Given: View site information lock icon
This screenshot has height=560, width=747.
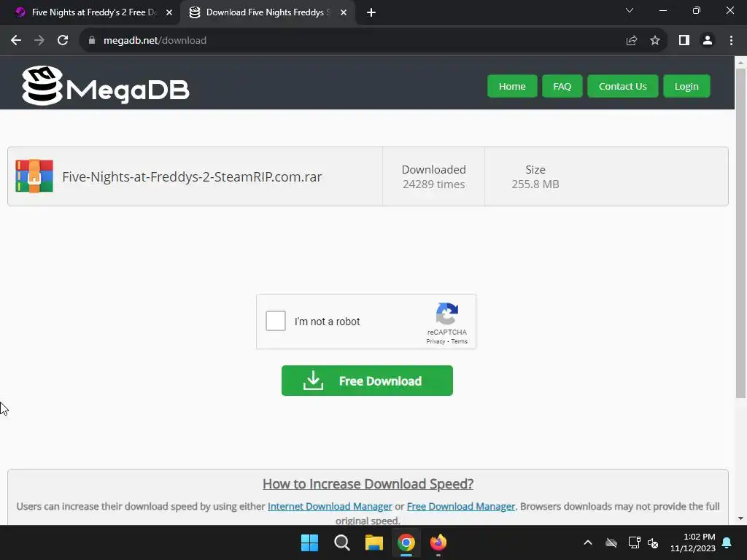Looking at the screenshot, I should [x=92, y=41].
